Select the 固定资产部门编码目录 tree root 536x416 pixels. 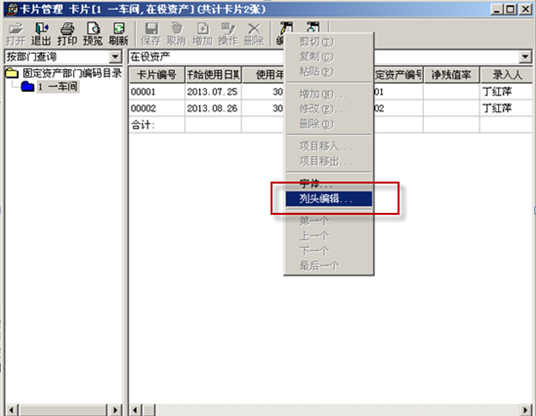(72, 73)
